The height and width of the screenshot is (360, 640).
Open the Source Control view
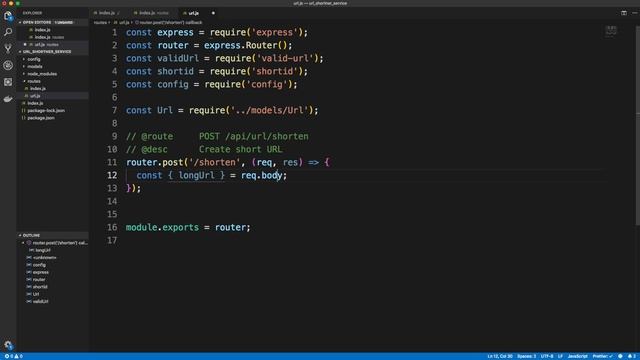point(8,49)
